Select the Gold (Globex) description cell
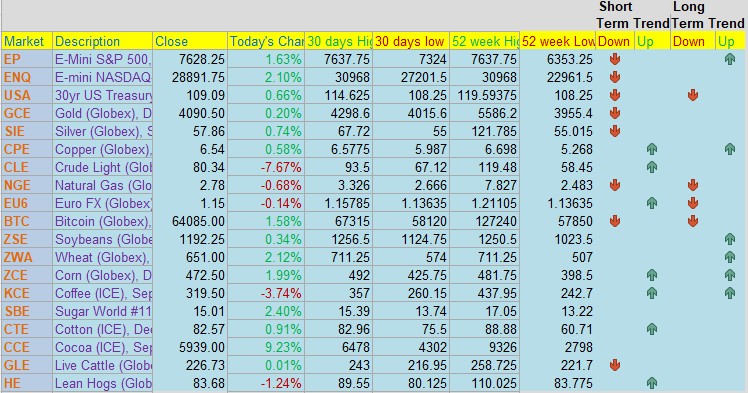 pos(103,113)
